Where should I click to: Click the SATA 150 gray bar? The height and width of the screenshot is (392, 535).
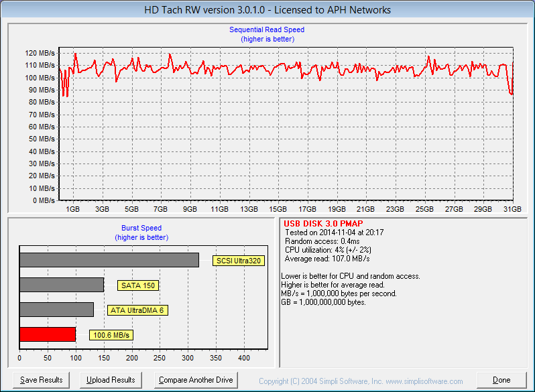click(62, 285)
